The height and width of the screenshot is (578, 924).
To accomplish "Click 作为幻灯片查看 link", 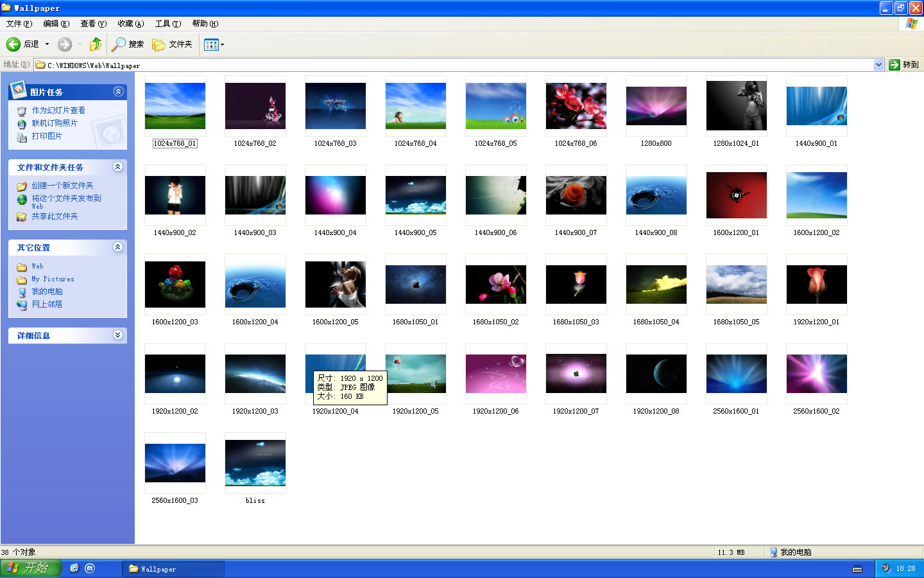I will [58, 110].
